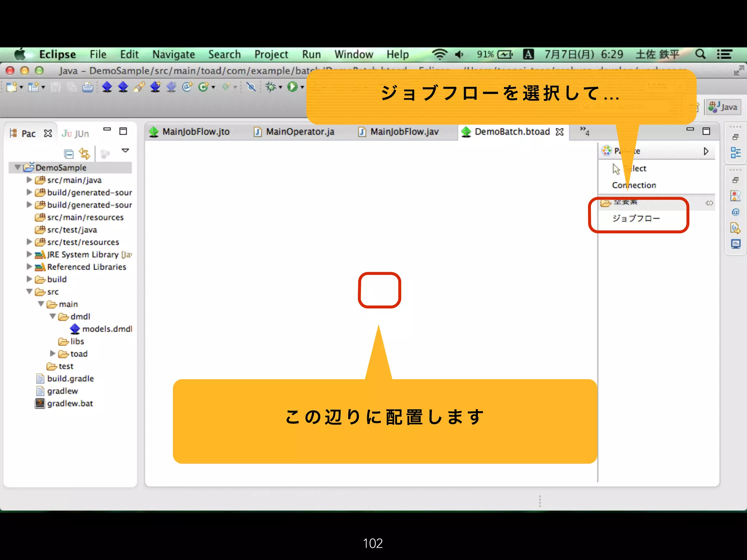The width and height of the screenshot is (747, 560).
Task: Switch to the Java perspective button
Action: (723, 107)
